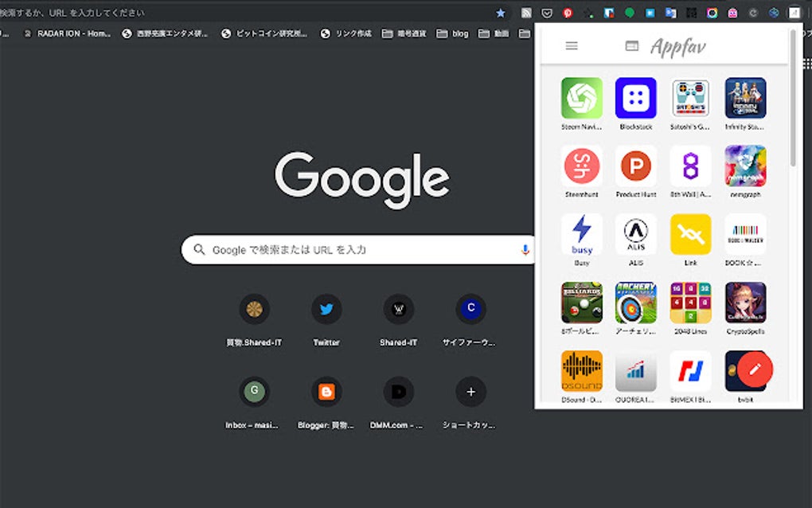Open the CryptoSpells app tile

pos(745,303)
